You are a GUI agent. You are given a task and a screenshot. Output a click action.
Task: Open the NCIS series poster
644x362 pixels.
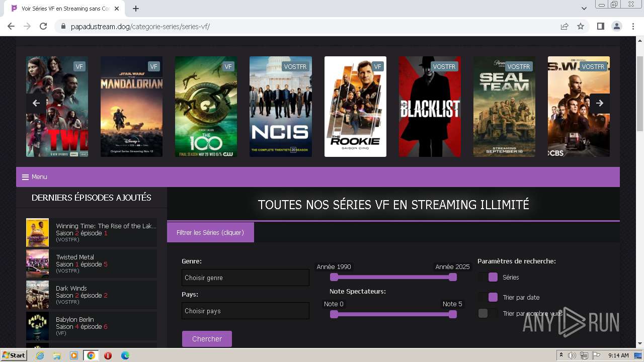click(x=281, y=107)
